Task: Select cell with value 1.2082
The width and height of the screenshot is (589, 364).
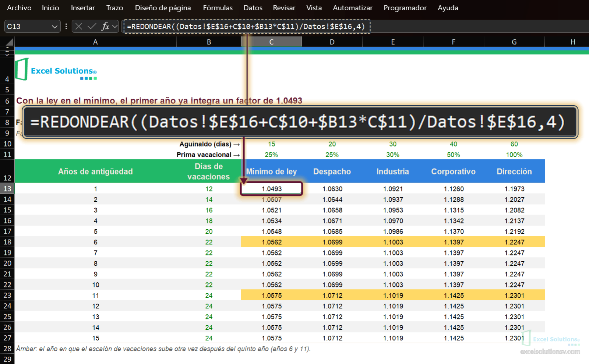Action: [514, 210]
